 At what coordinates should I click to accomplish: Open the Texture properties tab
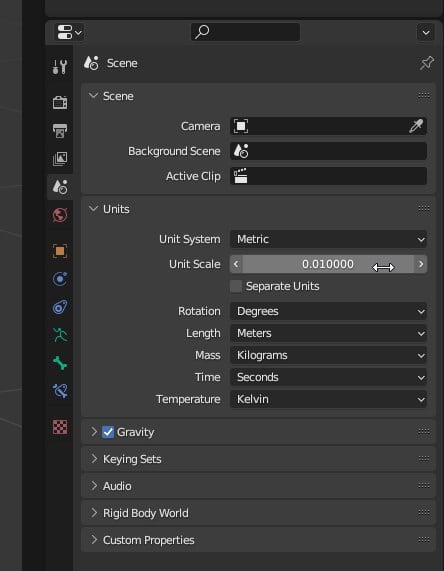click(x=60, y=427)
